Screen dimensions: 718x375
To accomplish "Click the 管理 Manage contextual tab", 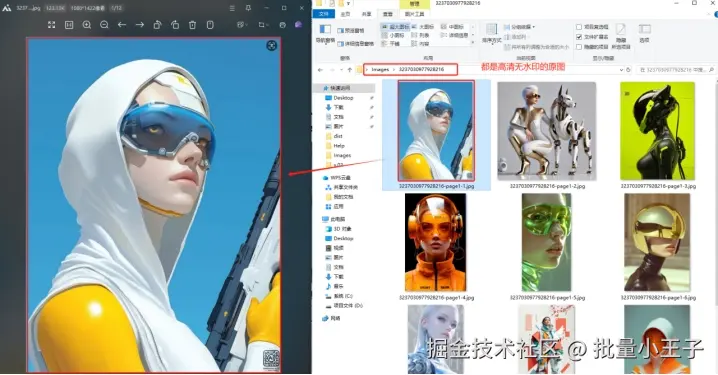I will click(x=415, y=4).
